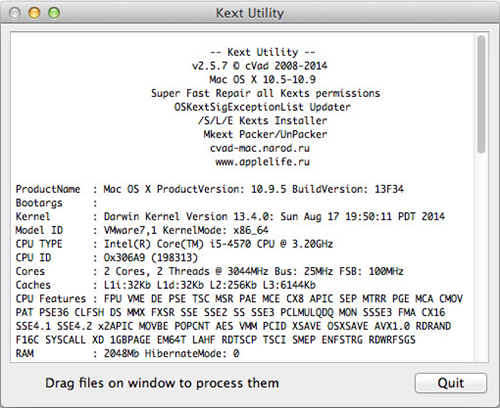
Task: Click the Model ID VMware7,1 line
Action: pos(142,230)
